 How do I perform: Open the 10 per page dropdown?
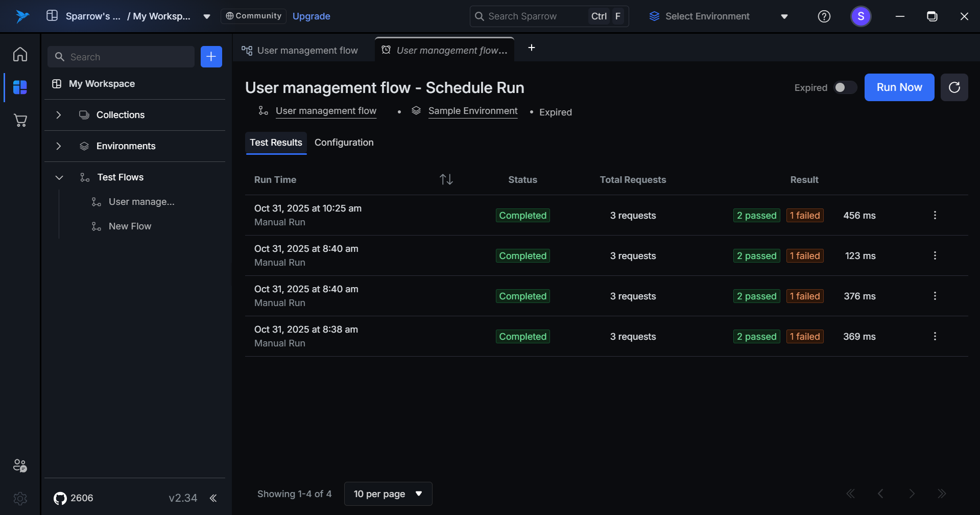point(388,494)
